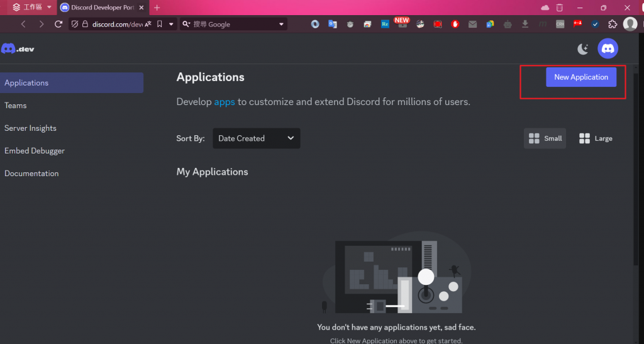The image size is (644, 344).
Task: Go forward in browser history
Action: 41,25
